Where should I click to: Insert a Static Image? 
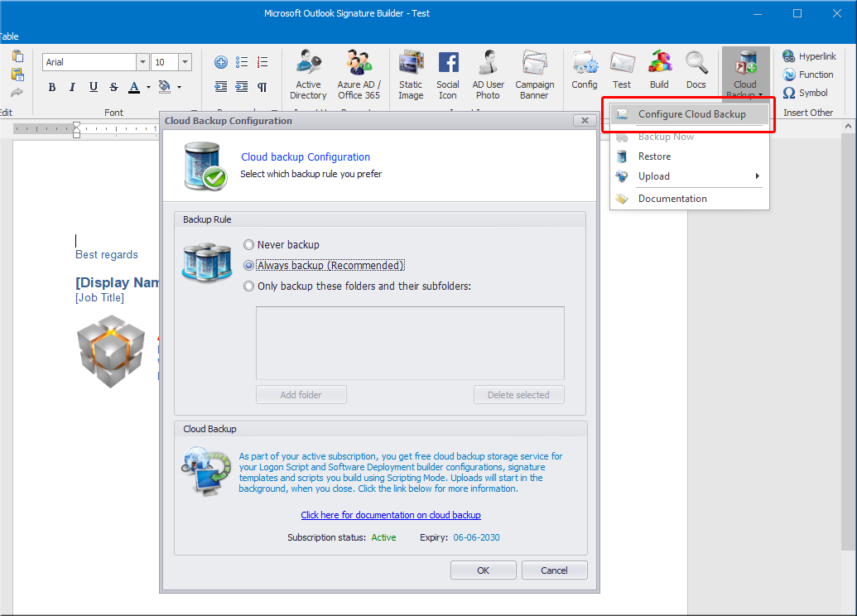[x=411, y=75]
